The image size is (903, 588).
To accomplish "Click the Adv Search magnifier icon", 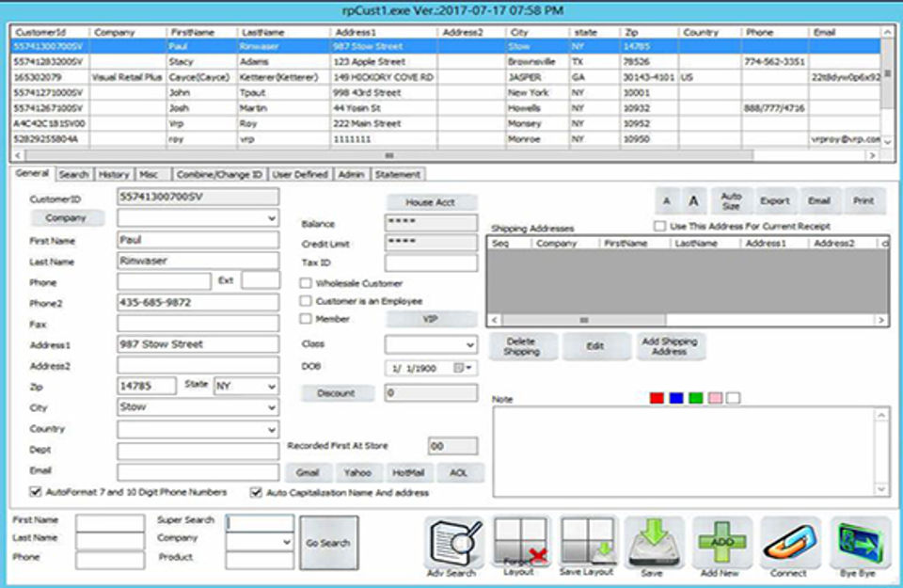I will coord(455,543).
